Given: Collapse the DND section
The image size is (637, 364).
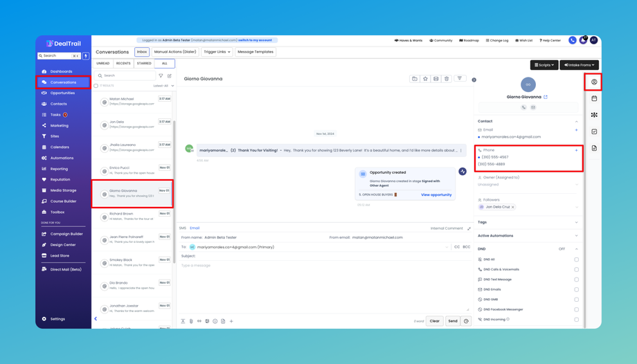Looking at the screenshot, I should click(x=576, y=249).
